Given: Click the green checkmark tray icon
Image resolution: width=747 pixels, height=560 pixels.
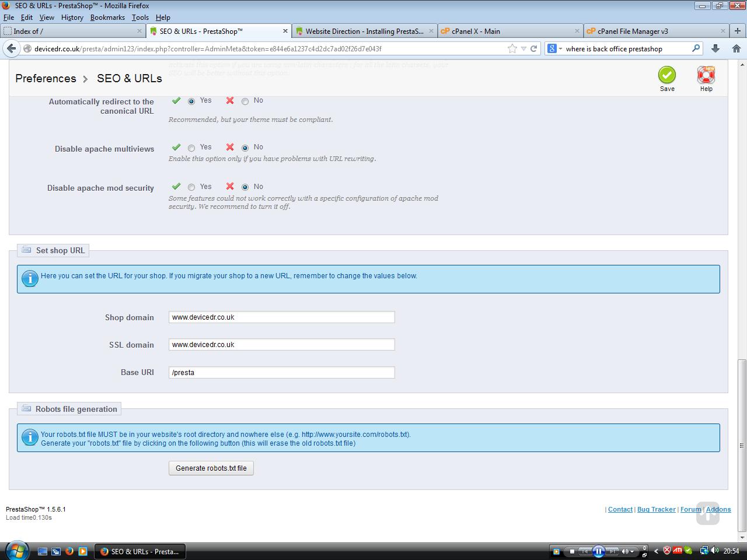Looking at the screenshot, I should point(689,551).
